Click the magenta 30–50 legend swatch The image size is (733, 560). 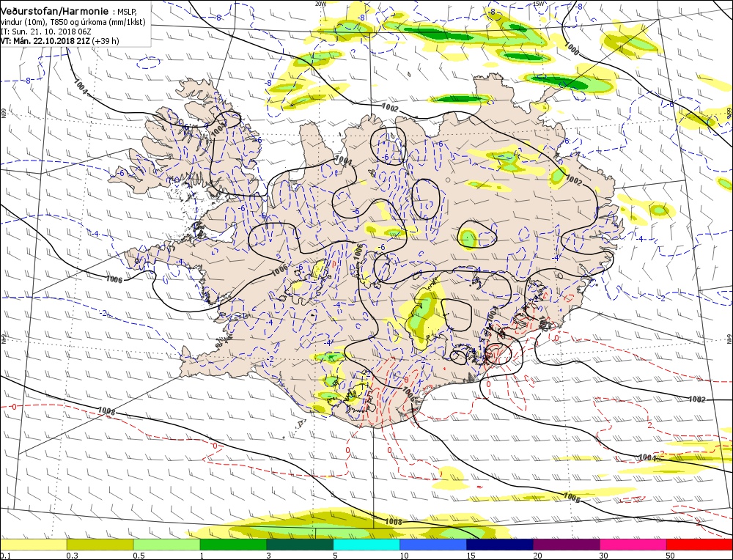[633, 545]
